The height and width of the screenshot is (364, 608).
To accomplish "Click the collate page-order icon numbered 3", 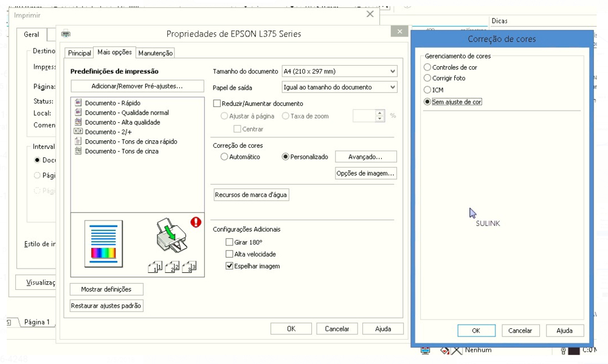I will coord(189,267).
